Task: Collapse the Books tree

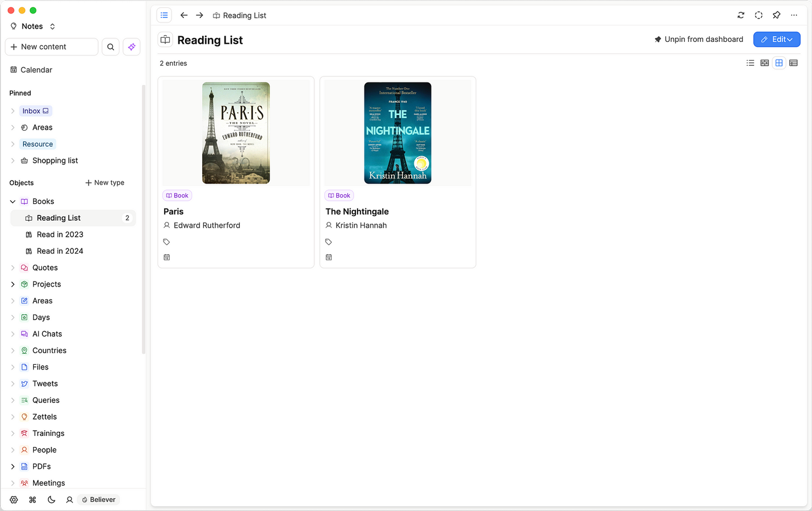Action: click(x=13, y=201)
